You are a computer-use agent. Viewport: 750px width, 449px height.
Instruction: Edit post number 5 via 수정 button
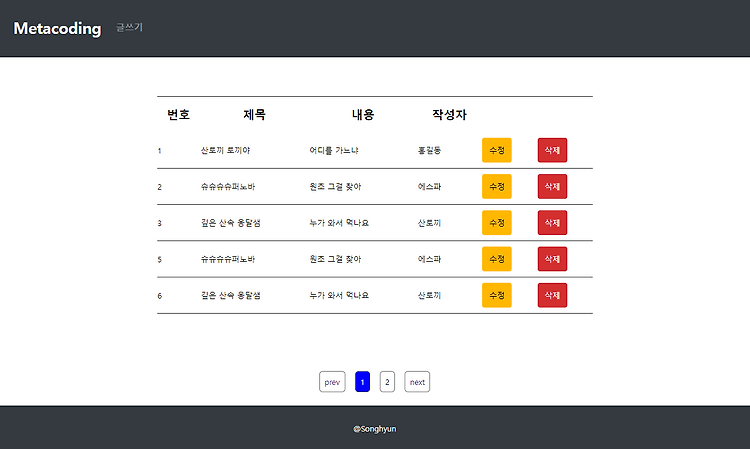[x=496, y=259]
